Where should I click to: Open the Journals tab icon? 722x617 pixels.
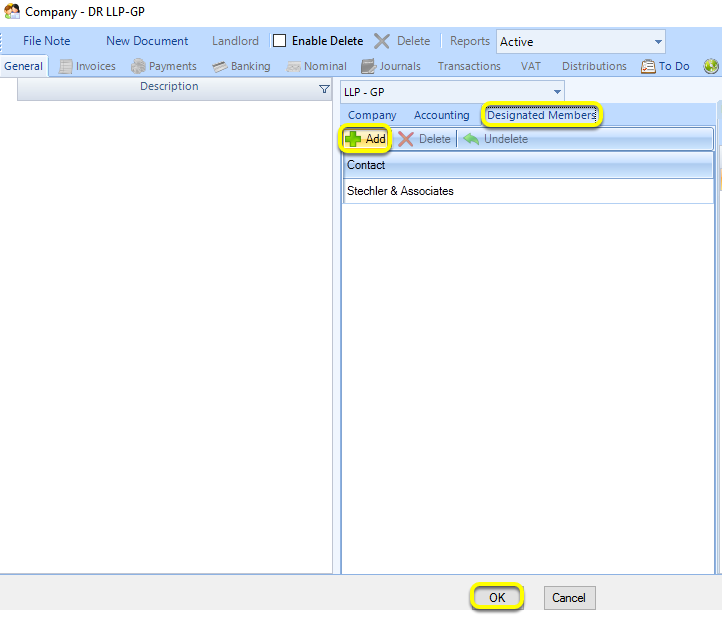(x=368, y=66)
